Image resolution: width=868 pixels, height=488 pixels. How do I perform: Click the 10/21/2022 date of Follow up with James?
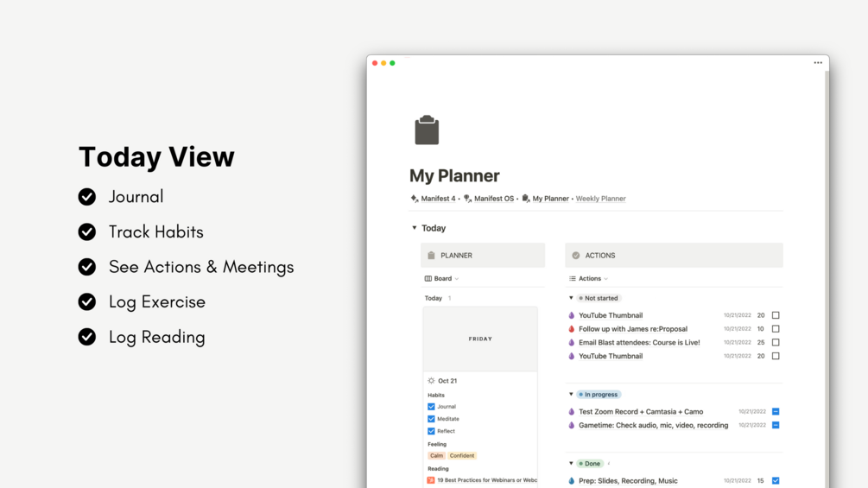click(x=738, y=329)
